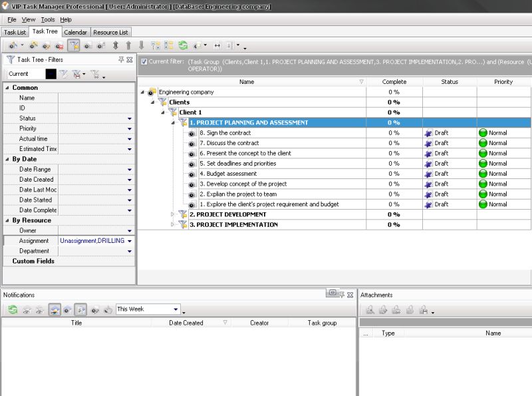Open the Date Range filter dropdown
The height and width of the screenshot is (396, 532).
tap(130, 170)
